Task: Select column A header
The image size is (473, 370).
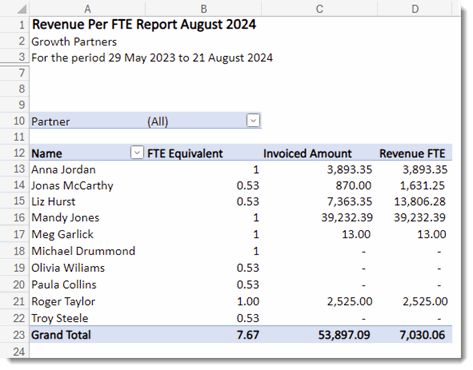Action: tap(87, 9)
